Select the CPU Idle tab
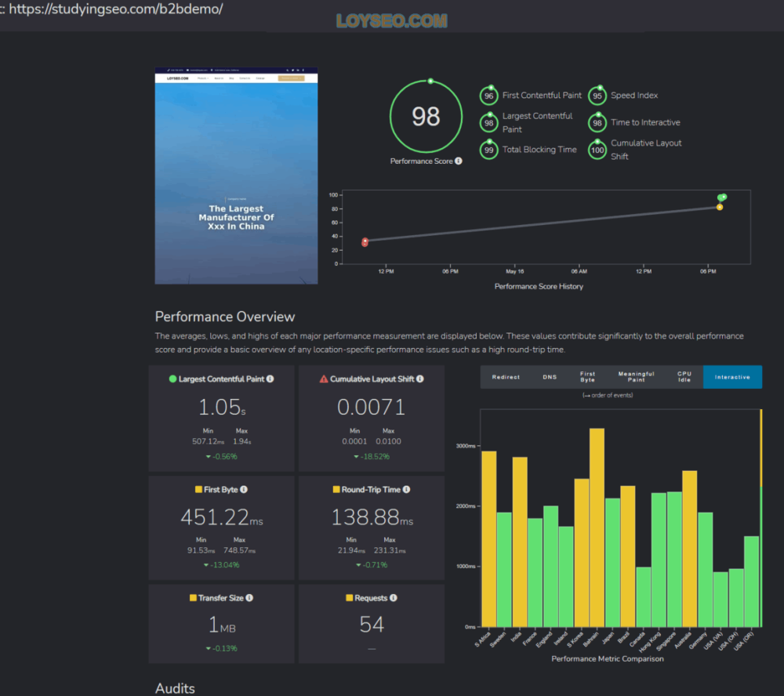784x696 pixels. [x=684, y=377]
